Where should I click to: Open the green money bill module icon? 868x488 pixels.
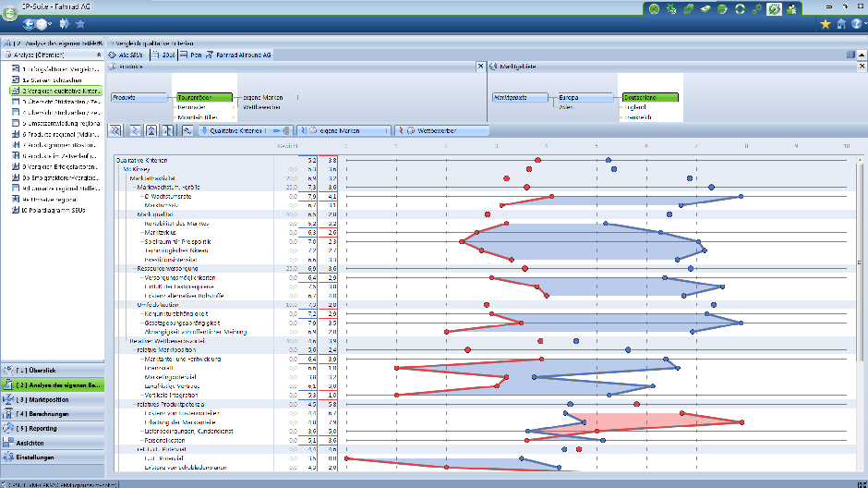click(x=705, y=9)
